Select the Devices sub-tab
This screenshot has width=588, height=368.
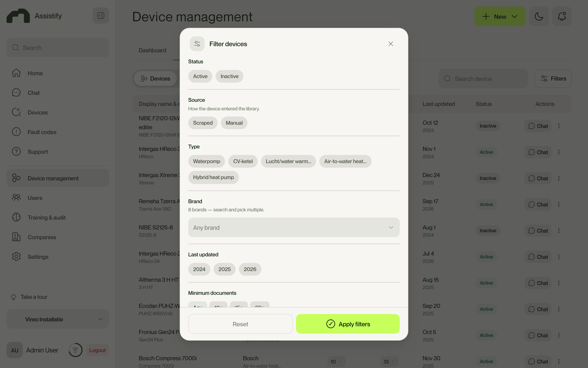tap(155, 79)
